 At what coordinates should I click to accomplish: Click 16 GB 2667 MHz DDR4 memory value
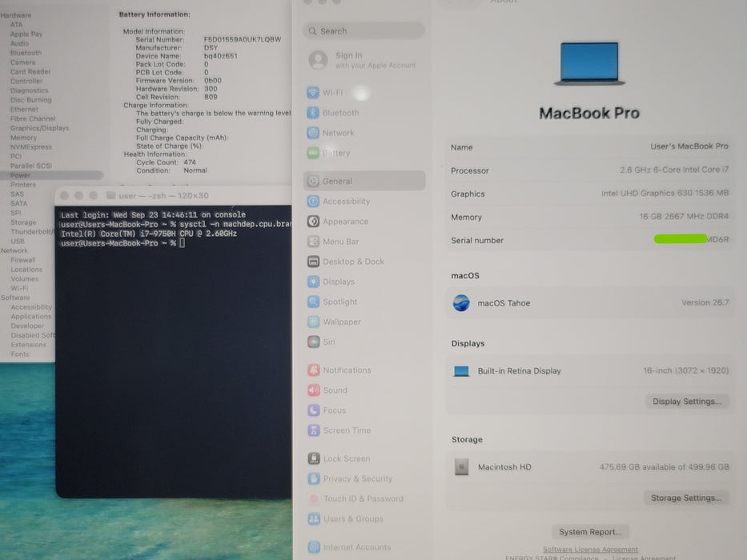point(684,216)
